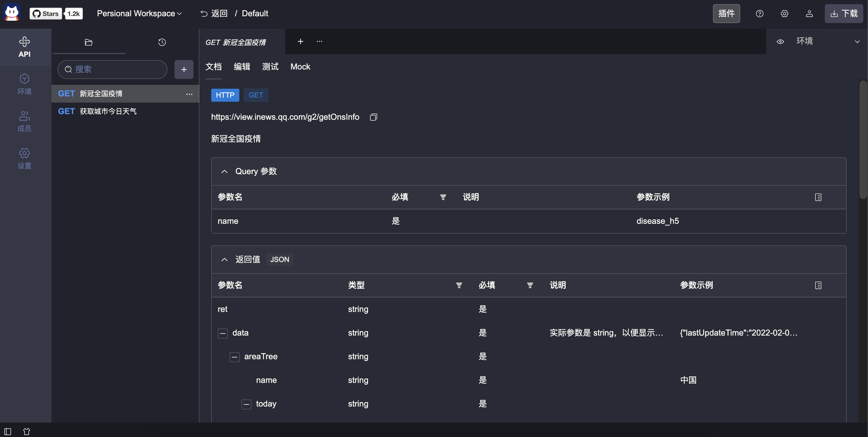Click the 实际参数是 string description
The width and height of the screenshot is (868, 437).
tap(606, 333)
